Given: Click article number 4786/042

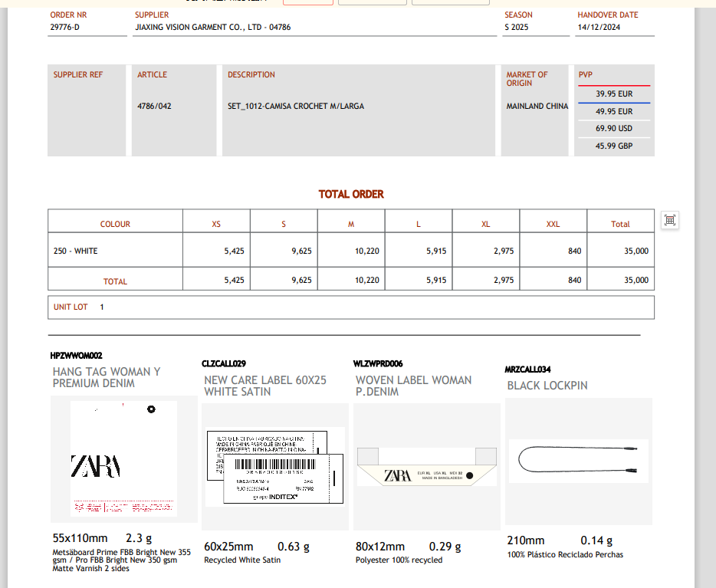Looking at the screenshot, I should [154, 107].
